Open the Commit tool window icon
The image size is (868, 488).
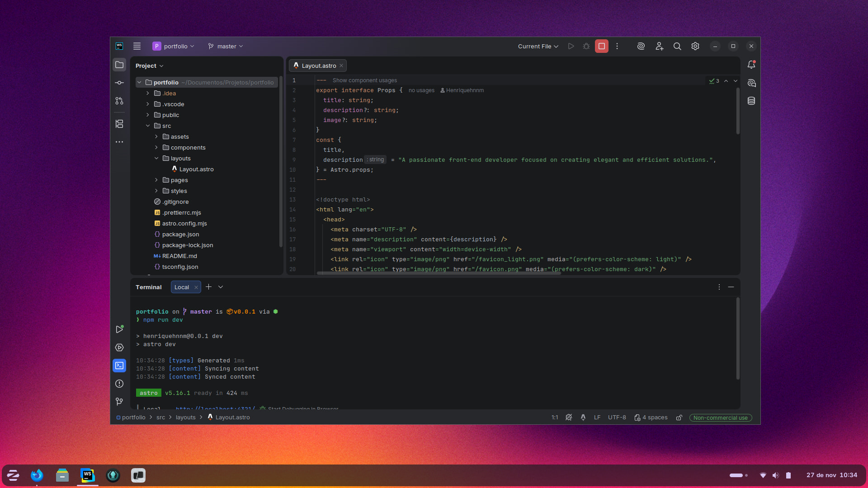pos(119,83)
